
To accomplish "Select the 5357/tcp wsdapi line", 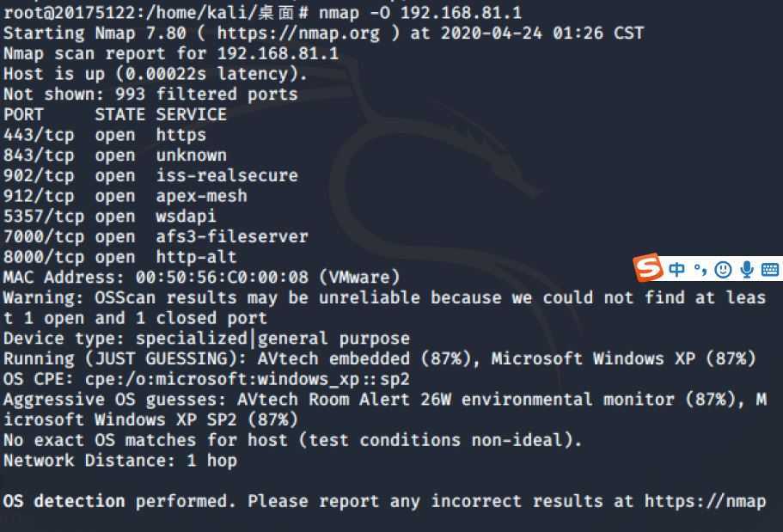I will coord(110,217).
